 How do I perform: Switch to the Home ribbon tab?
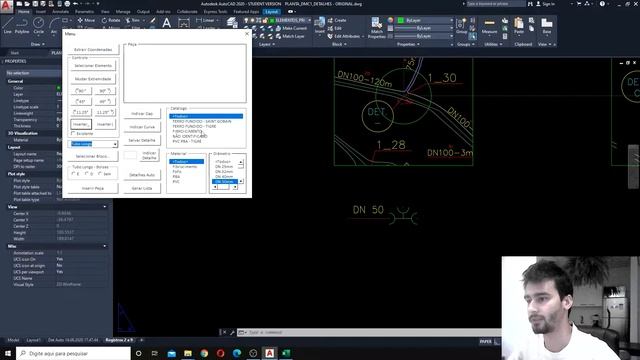[24, 11]
